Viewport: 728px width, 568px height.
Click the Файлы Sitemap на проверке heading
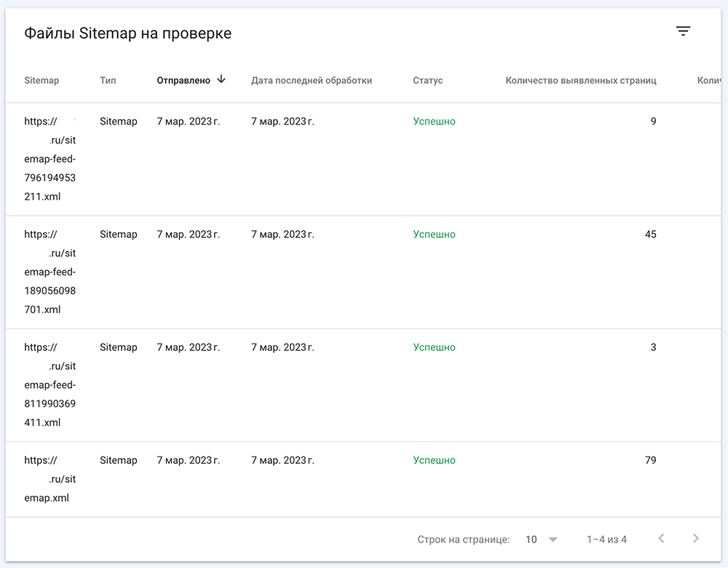[x=128, y=33]
